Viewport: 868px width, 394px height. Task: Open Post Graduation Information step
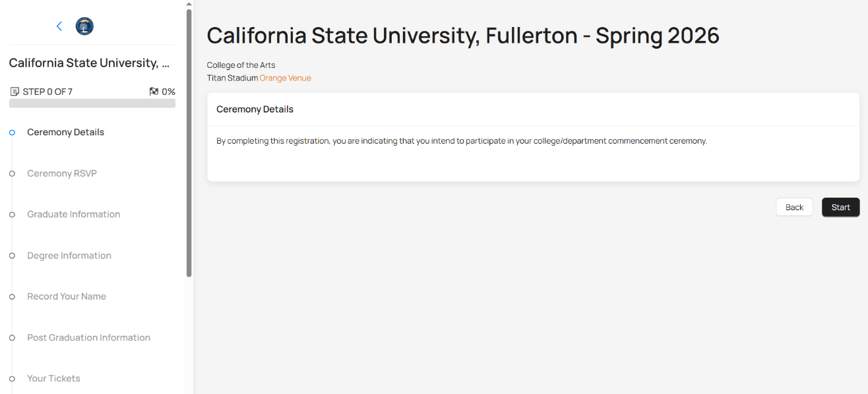(x=88, y=337)
